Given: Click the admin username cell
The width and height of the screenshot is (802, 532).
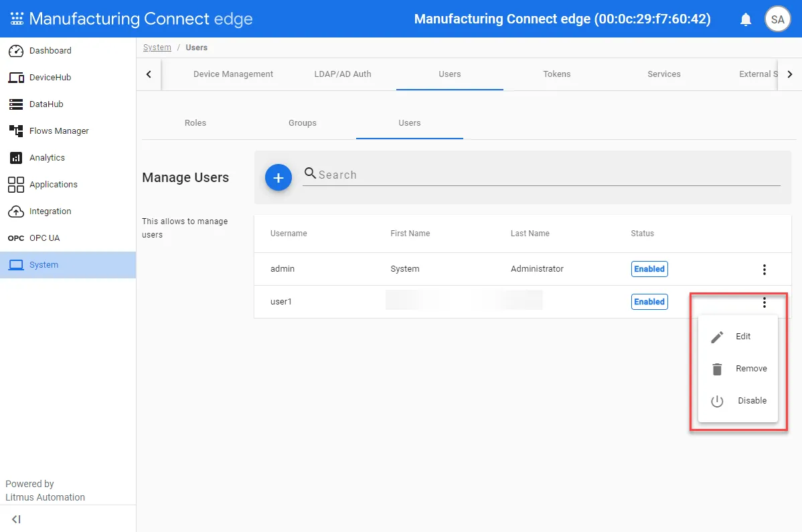Looking at the screenshot, I should [x=283, y=269].
